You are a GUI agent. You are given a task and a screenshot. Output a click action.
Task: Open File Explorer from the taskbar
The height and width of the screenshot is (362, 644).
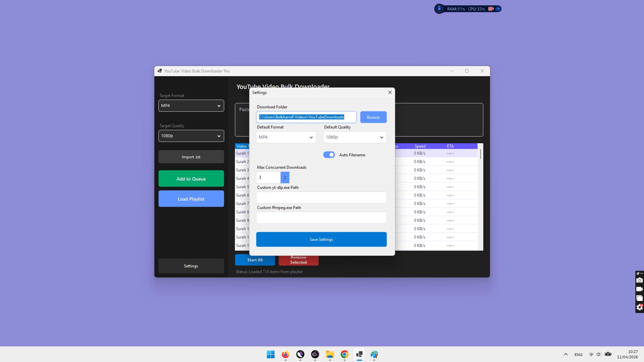(x=330, y=354)
